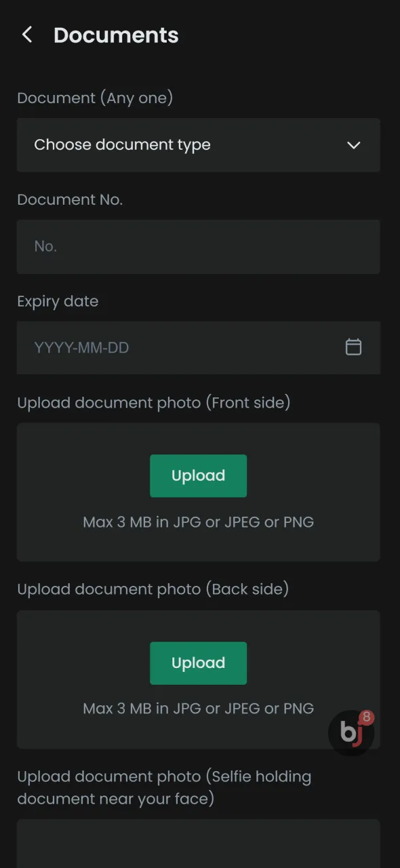Click the Documents screen title

pos(116,35)
